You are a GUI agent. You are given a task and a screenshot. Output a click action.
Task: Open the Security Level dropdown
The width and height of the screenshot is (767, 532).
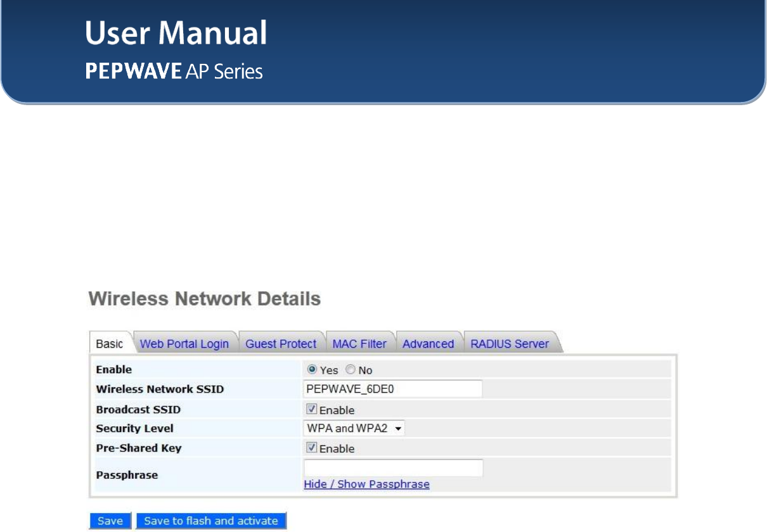354,428
